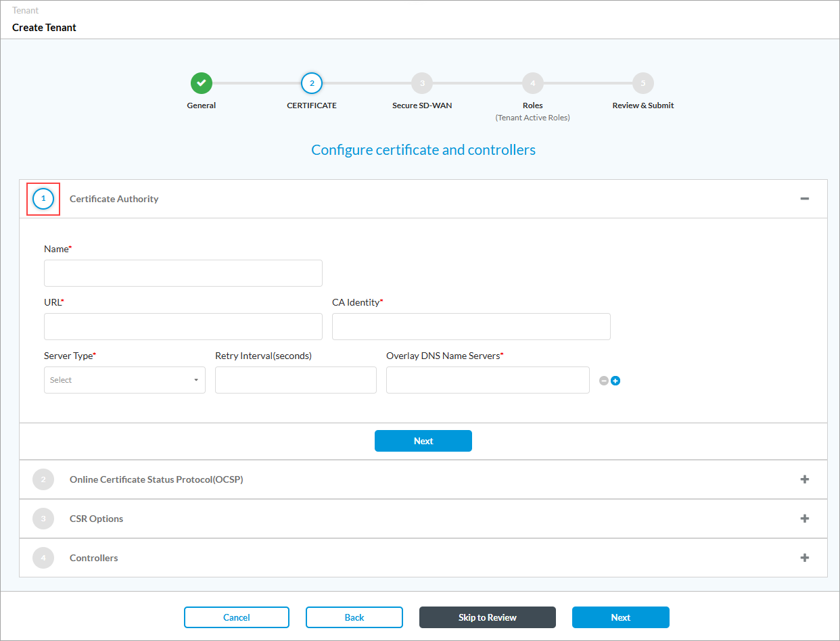Click the Skip to Review button
The height and width of the screenshot is (641, 840).
click(487, 617)
